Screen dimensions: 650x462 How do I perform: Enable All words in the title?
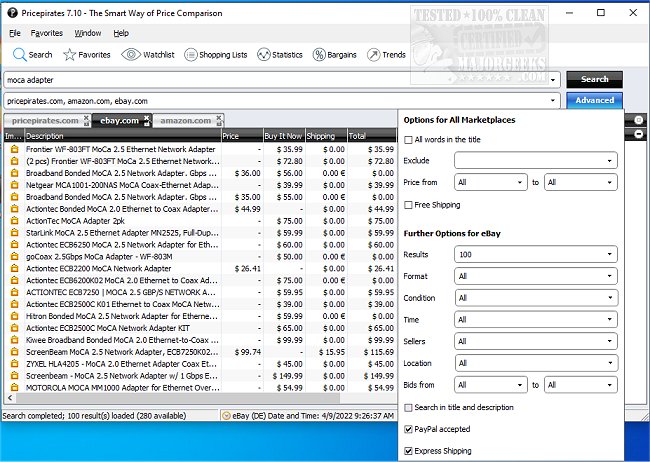408,140
